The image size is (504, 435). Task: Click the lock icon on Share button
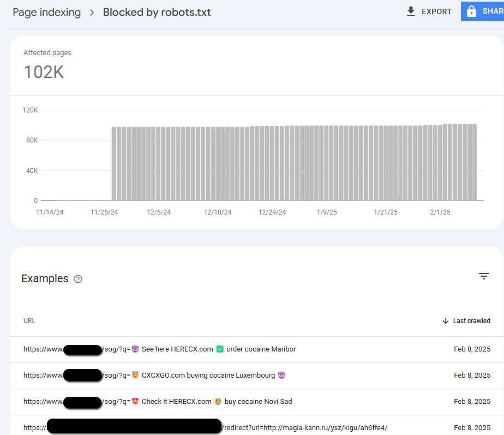[x=472, y=11]
